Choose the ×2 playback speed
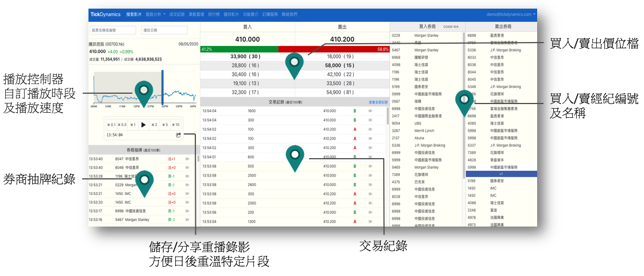The image size is (644, 276). [154, 125]
